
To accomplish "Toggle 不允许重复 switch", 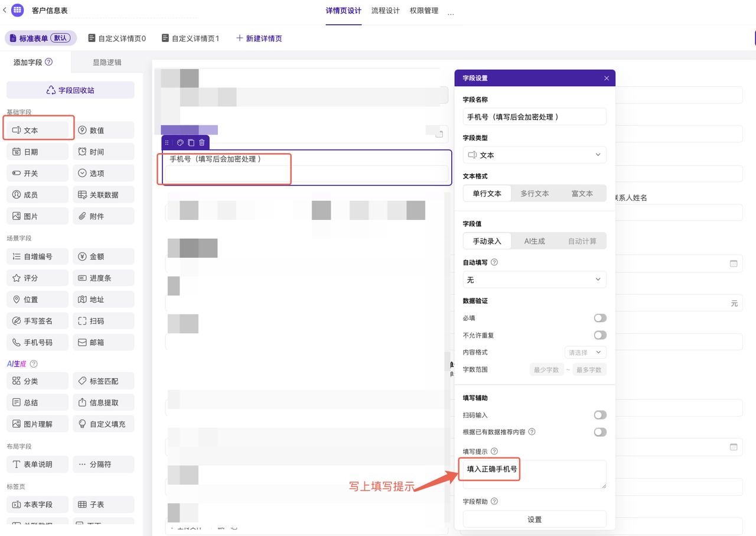I will [x=599, y=335].
